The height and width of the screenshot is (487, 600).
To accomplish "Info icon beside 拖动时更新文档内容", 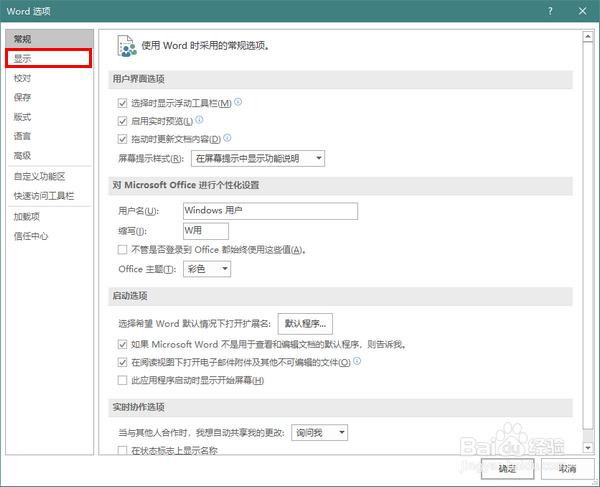I will pyautogui.click(x=227, y=137).
